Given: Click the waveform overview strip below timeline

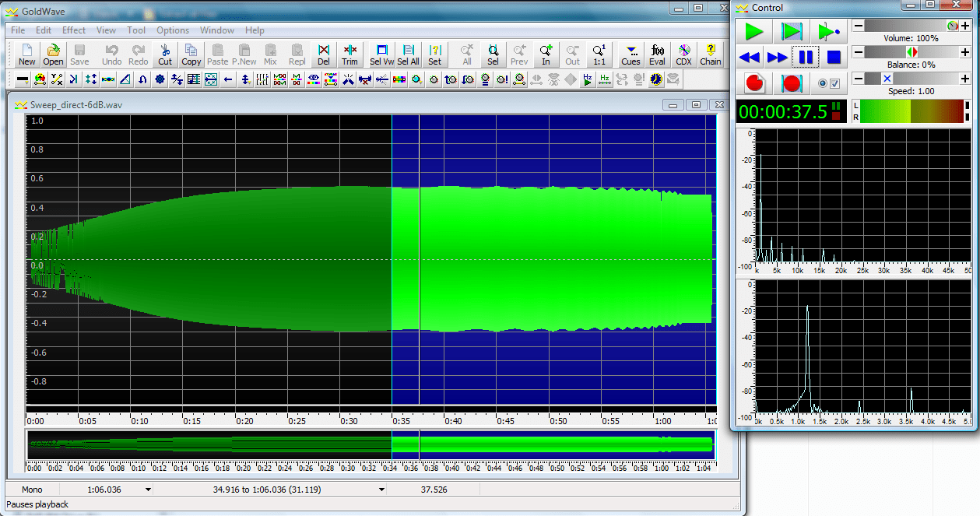Looking at the screenshot, I should [371, 445].
